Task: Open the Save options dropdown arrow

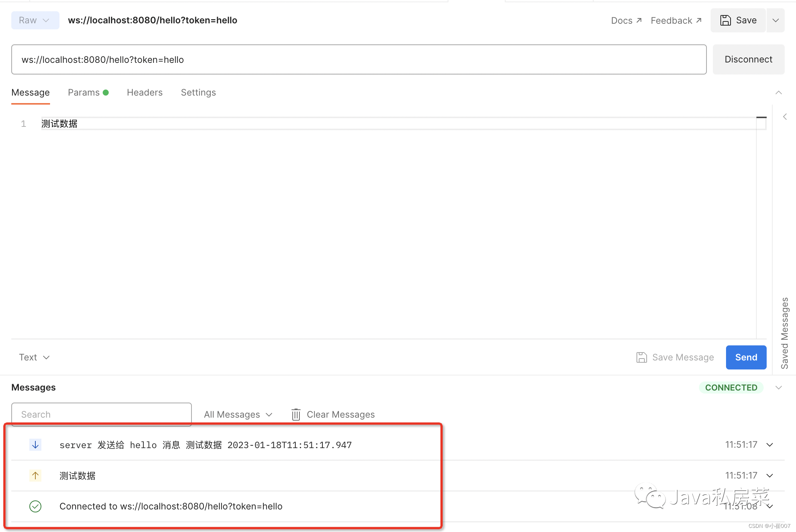Action: (775, 20)
